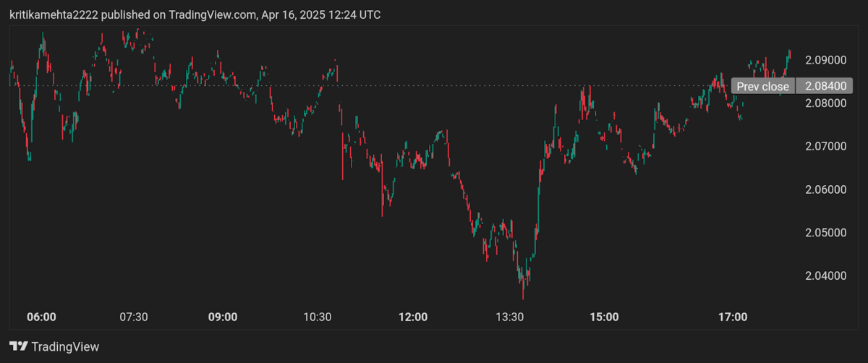868x363 pixels.
Task: Click the 10:30 time axis label
Action: pyautogui.click(x=317, y=317)
